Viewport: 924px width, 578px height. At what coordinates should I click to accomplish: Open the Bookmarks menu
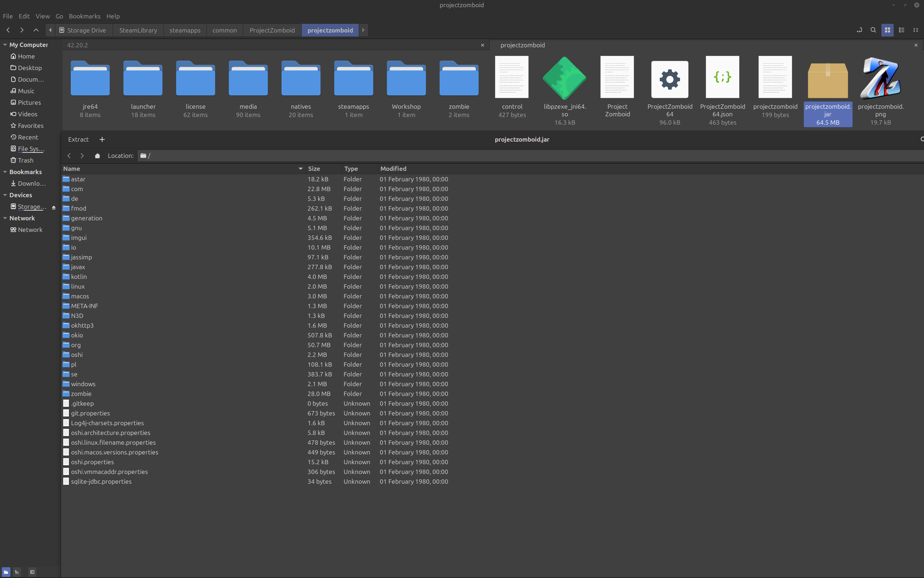[85, 16]
